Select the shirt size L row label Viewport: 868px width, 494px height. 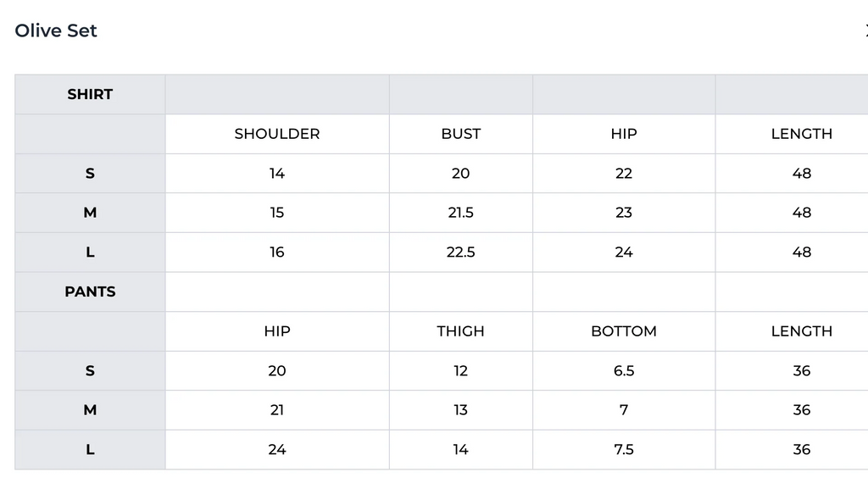point(90,253)
